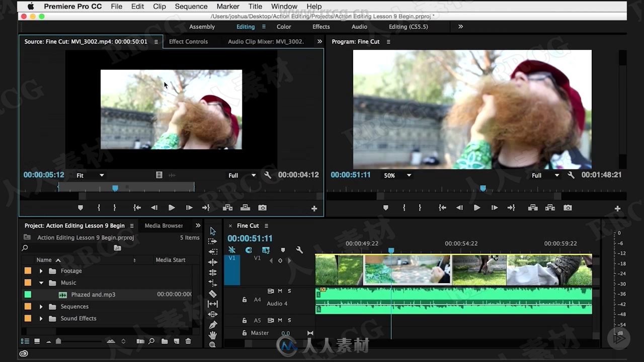The height and width of the screenshot is (362, 644).
Task: Open the Sequence menu
Action: 191,7
